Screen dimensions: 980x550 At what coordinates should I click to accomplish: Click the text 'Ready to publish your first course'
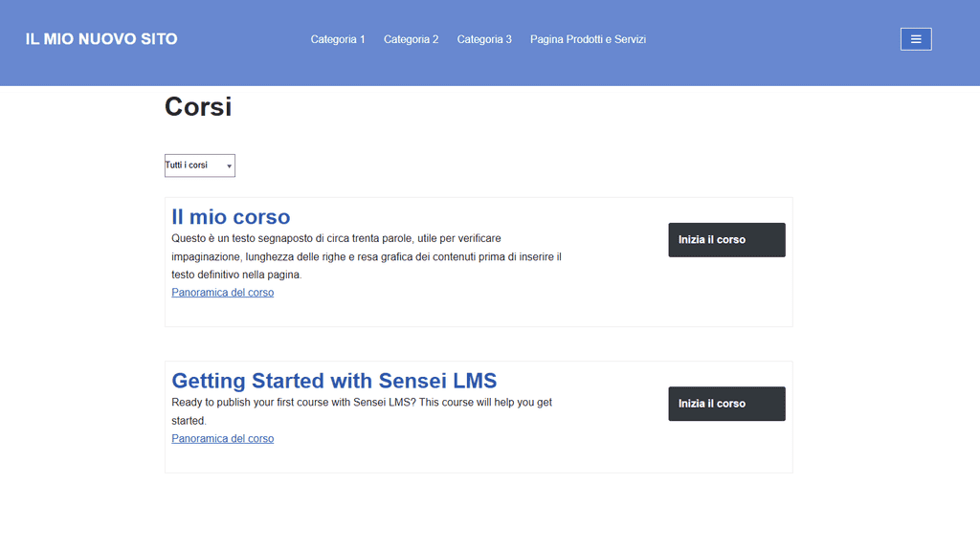(361, 411)
